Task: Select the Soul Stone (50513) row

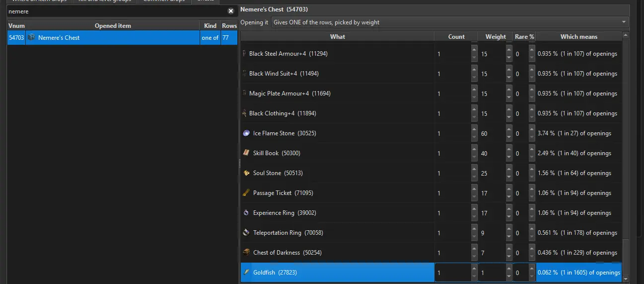Action: [431, 173]
